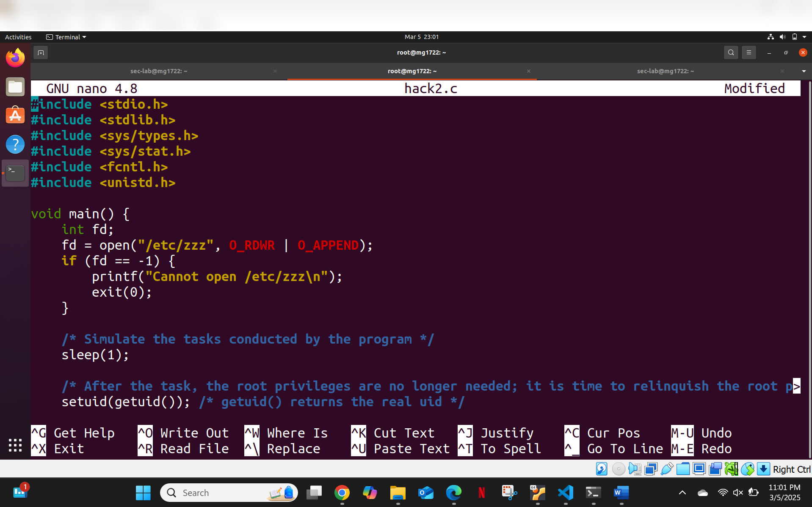Click the muted speaker tray icon

click(x=738, y=493)
